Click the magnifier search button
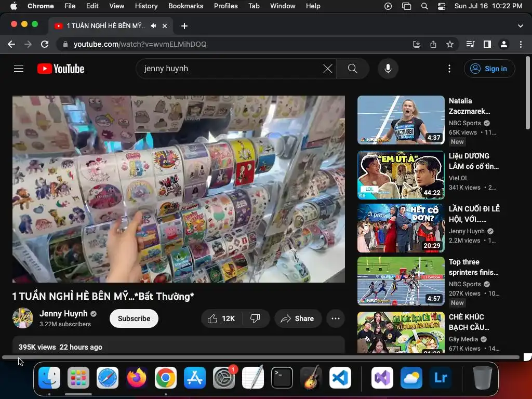Screen dimensions: 532x399 tap(353, 69)
